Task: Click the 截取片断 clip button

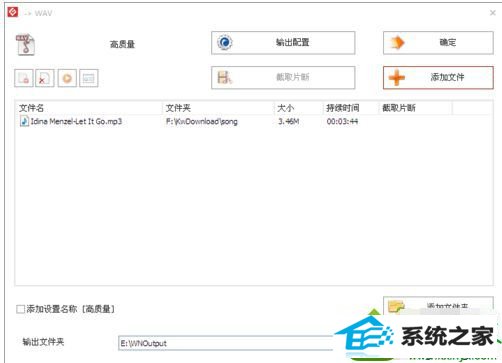Action: click(x=283, y=78)
